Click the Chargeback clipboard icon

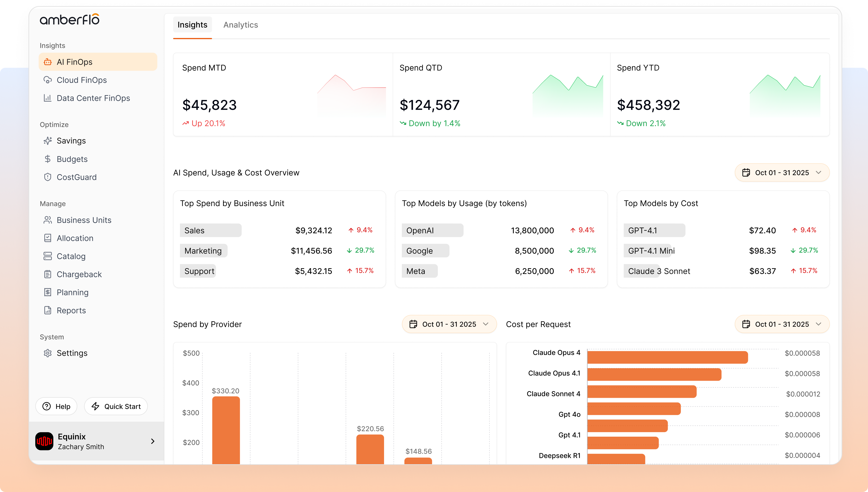tap(48, 274)
